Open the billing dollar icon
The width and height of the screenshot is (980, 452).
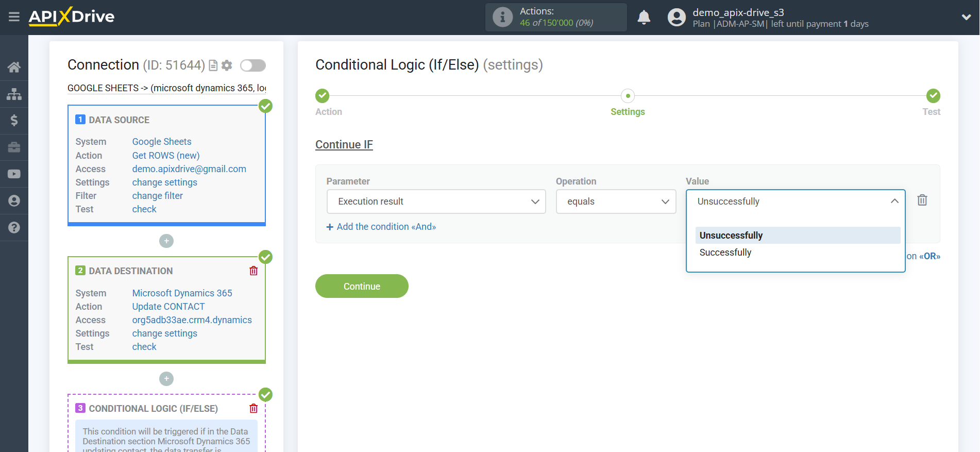(x=14, y=121)
